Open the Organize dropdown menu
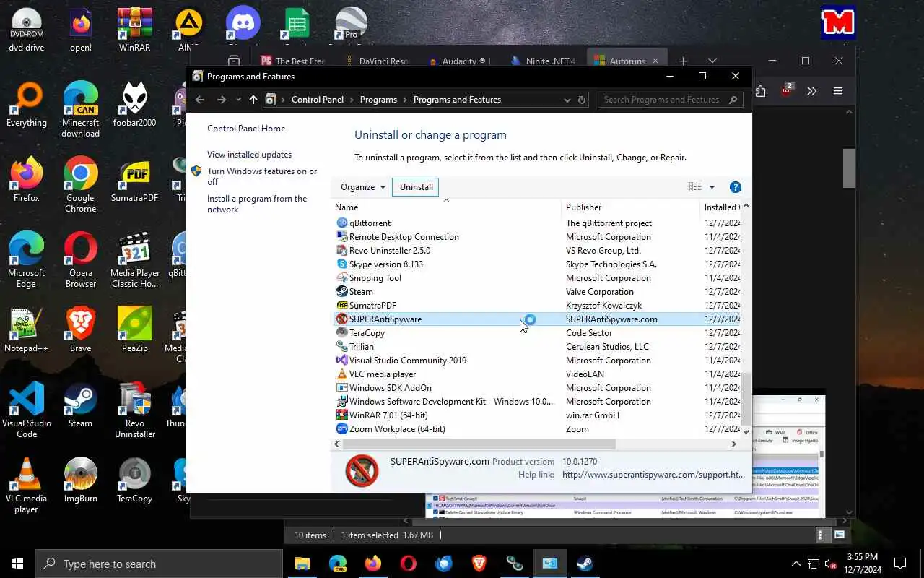Screen dimensions: 924x578 click(363, 187)
